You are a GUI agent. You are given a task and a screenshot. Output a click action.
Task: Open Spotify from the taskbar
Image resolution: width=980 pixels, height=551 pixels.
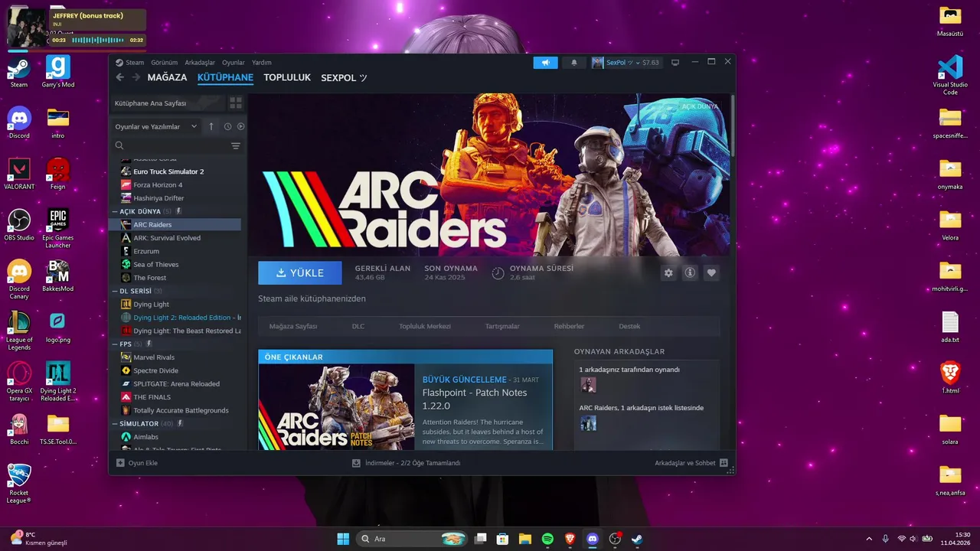(x=547, y=539)
